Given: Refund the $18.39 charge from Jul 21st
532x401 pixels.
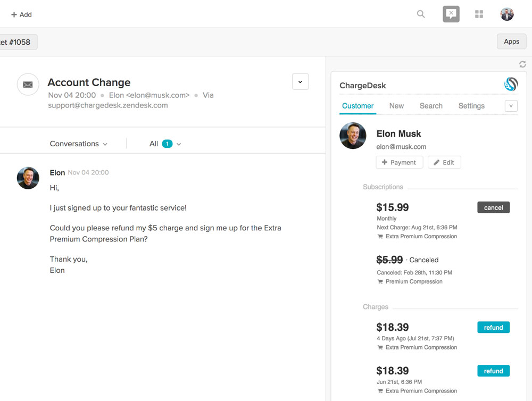Looking at the screenshot, I should click(493, 328).
